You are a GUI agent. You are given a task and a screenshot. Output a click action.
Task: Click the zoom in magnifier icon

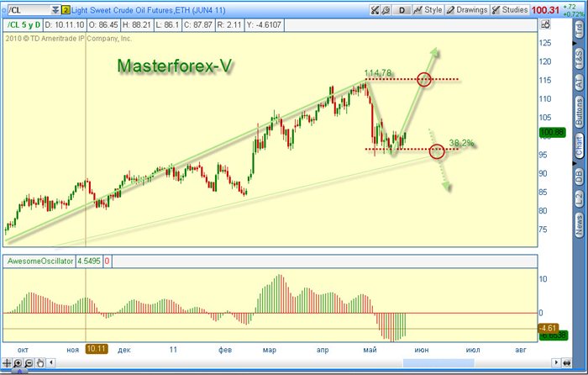pyautogui.click(x=18, y=363)
